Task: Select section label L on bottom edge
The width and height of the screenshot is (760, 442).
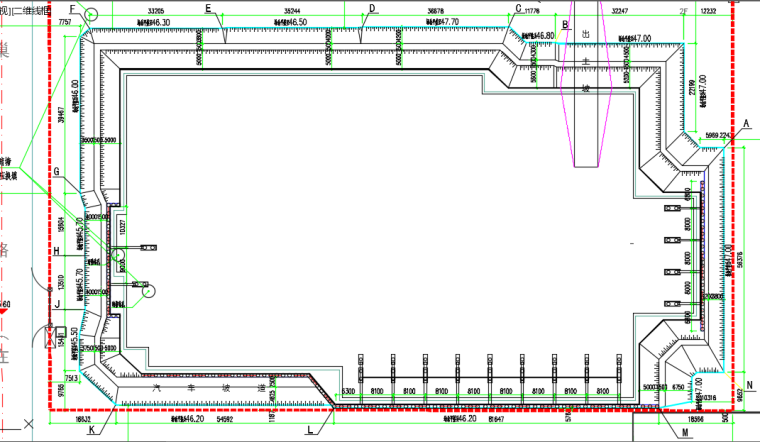Action: 310,431
